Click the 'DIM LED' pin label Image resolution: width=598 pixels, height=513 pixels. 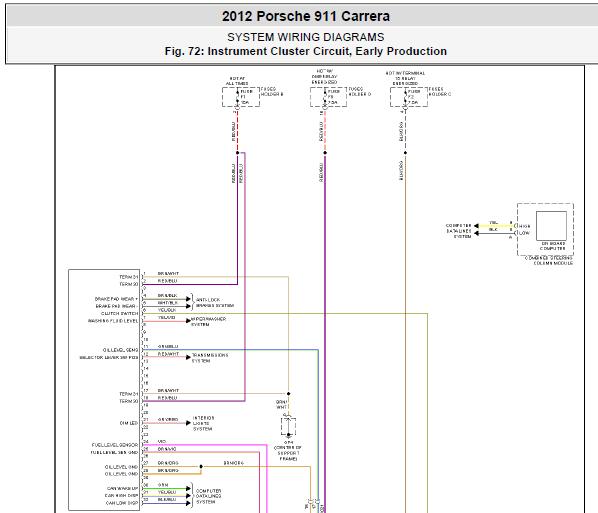pos(129,423)
